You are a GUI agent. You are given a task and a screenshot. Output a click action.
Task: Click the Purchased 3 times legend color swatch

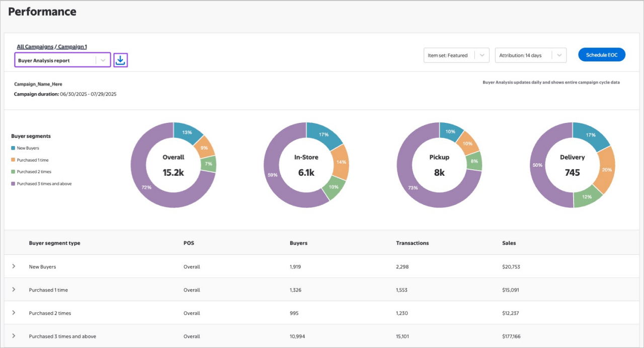coord(13,183)
